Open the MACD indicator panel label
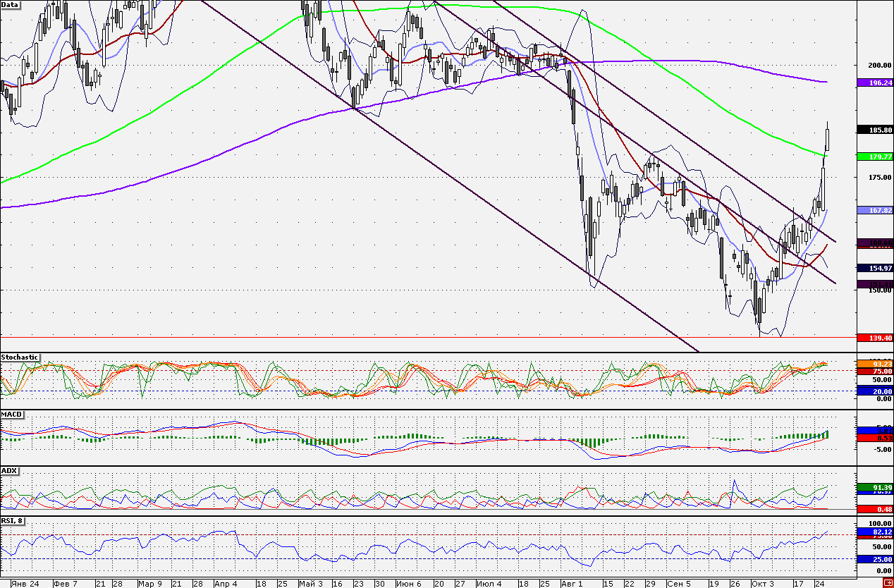The image size is (894, 588). 11,414
